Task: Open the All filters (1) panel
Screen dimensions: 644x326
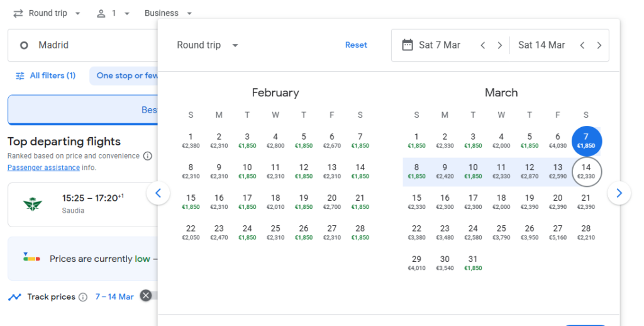Action: pos(45,76)
